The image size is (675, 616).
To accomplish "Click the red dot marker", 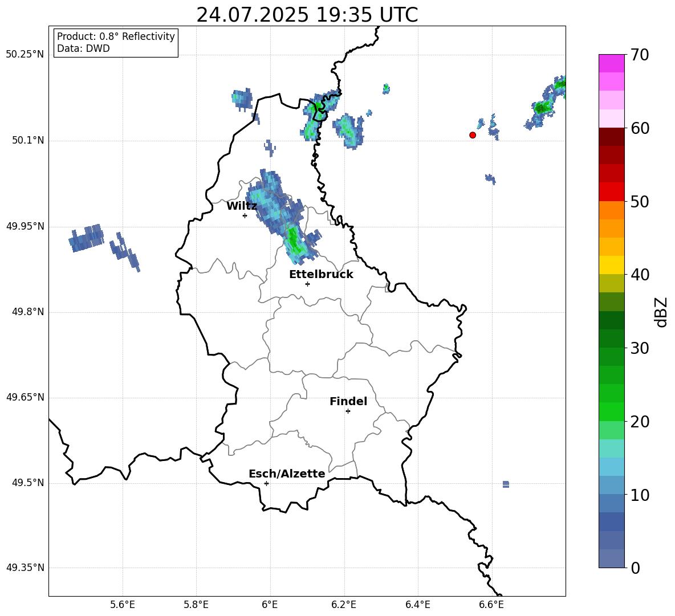I will [x=473, y=135].
